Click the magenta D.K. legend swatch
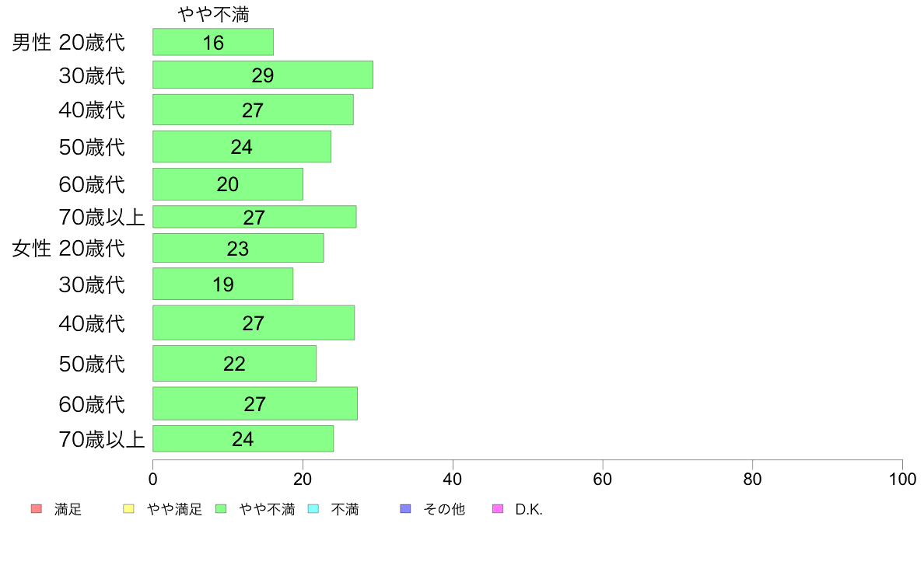This screenshot has height=572, width=924. coord(498,509)
